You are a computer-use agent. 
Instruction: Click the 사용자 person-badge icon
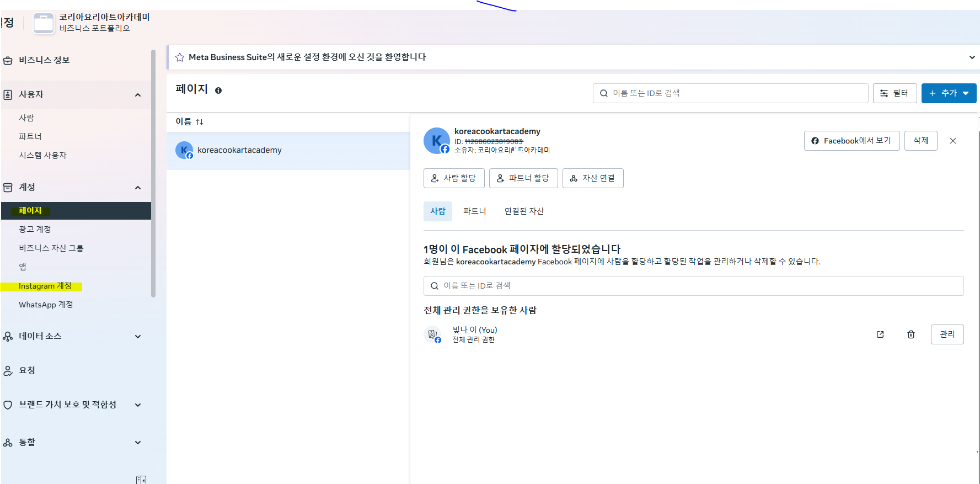(x=8, y=95)
